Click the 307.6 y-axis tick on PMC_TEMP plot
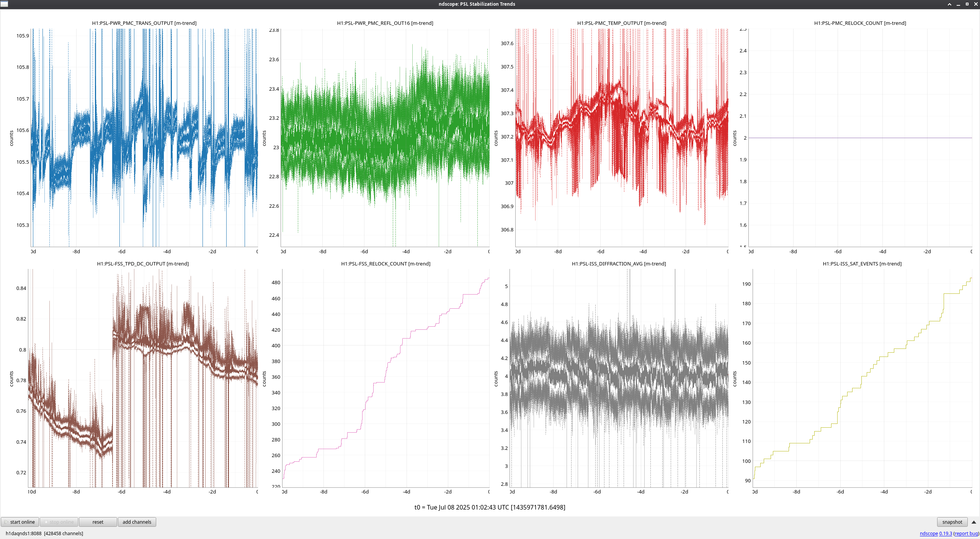 507,43
